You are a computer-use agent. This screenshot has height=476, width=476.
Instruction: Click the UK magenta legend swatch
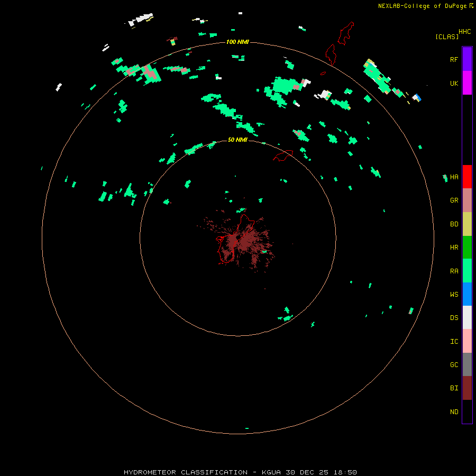pyautogui.click(x=467, y=83)
